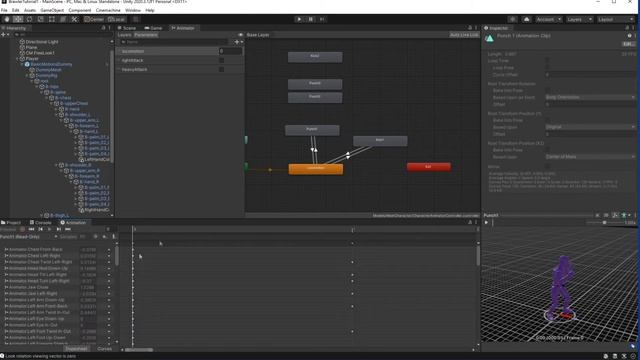Open the Window menu
This screenshot has height=360, width=640.
[133, 10]
